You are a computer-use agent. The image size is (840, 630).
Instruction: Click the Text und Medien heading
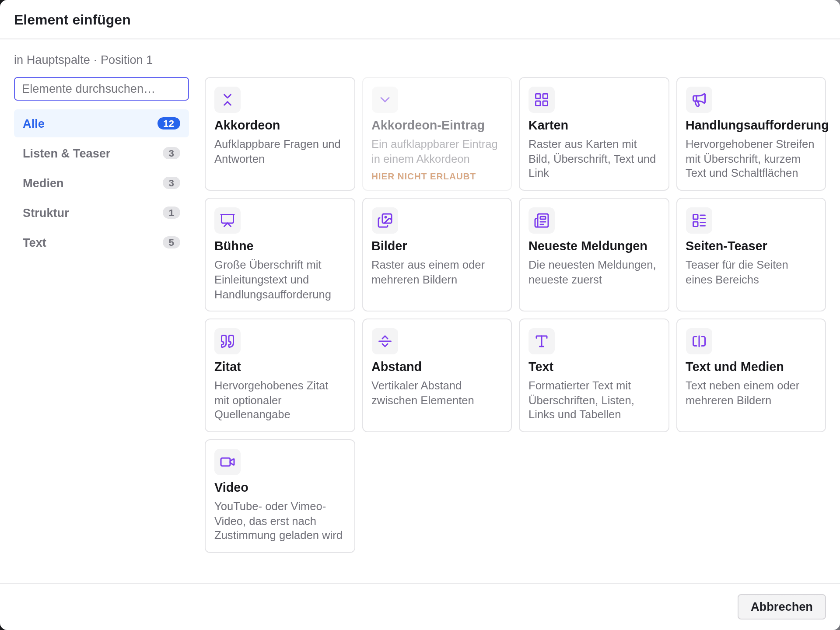pos(735,367)
